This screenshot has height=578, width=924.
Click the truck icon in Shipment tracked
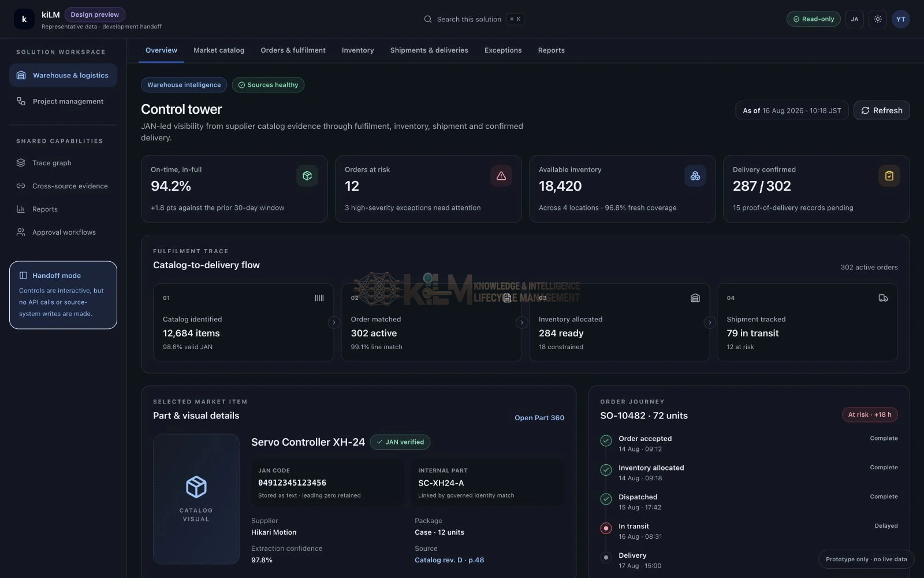click(x=883, y=298)
